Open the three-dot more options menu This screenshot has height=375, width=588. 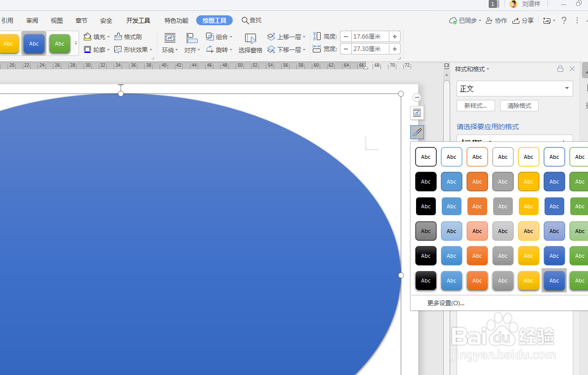click(577, 20)
